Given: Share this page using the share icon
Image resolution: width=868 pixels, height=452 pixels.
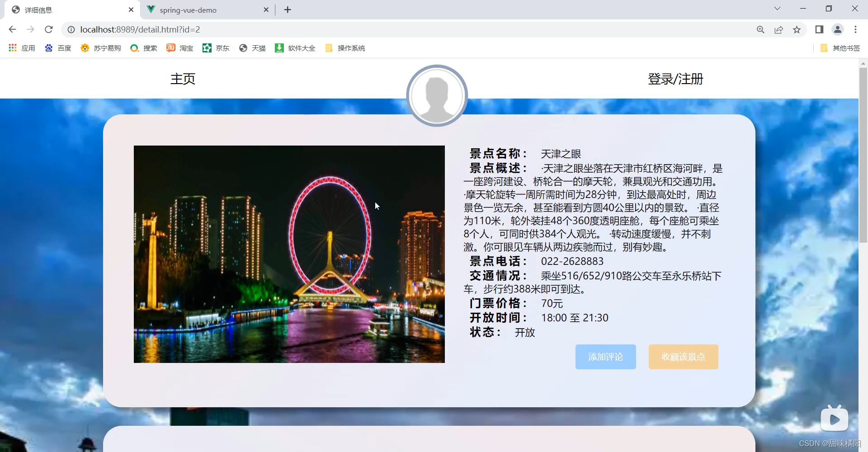Looking at the screenshot, I should pyautogui.click(x=778, y=29).
